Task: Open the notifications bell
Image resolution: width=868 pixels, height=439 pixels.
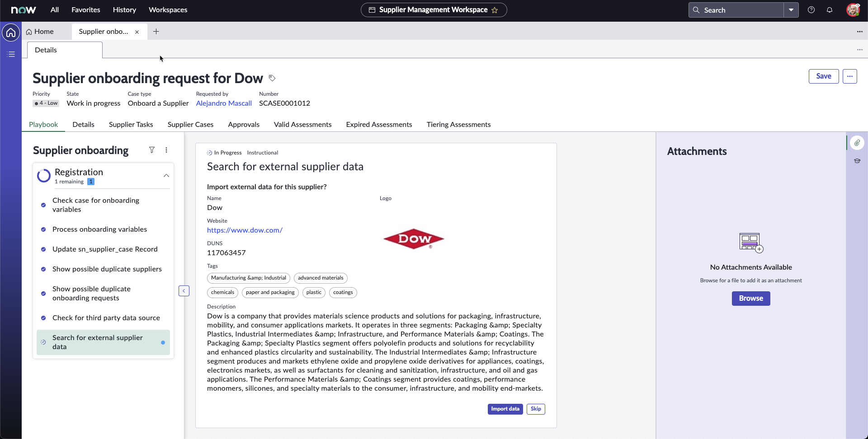Action: (829, 10)
